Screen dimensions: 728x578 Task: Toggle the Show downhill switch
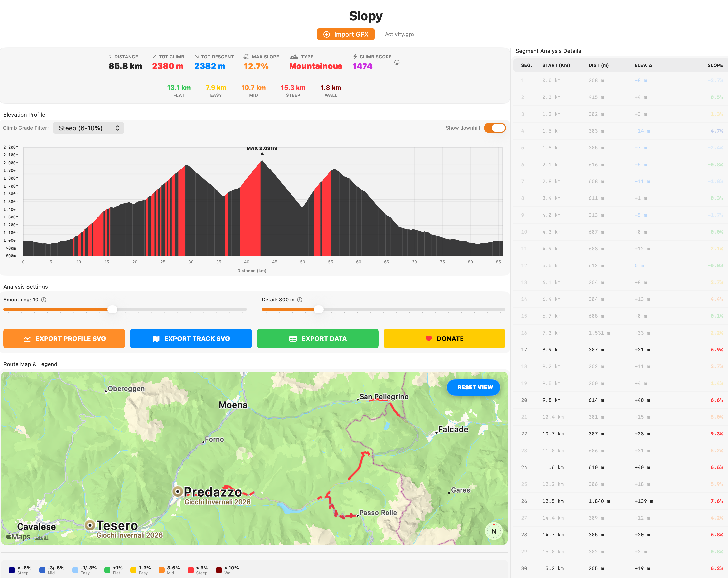coord(494,128)
